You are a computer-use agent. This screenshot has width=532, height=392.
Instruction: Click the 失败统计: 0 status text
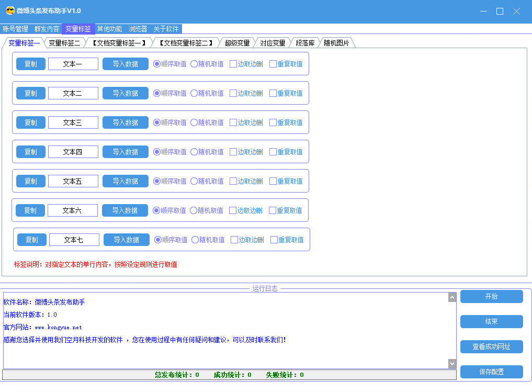click(285, 375)
